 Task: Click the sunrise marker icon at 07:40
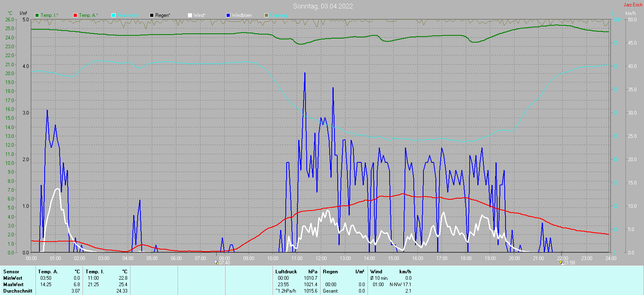pos(217,262)
